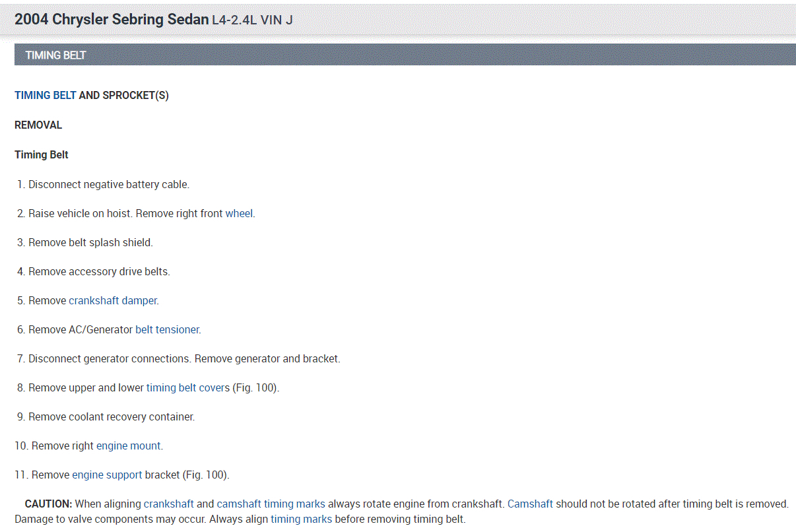Click the wheel link in step 2

point(239,213)
